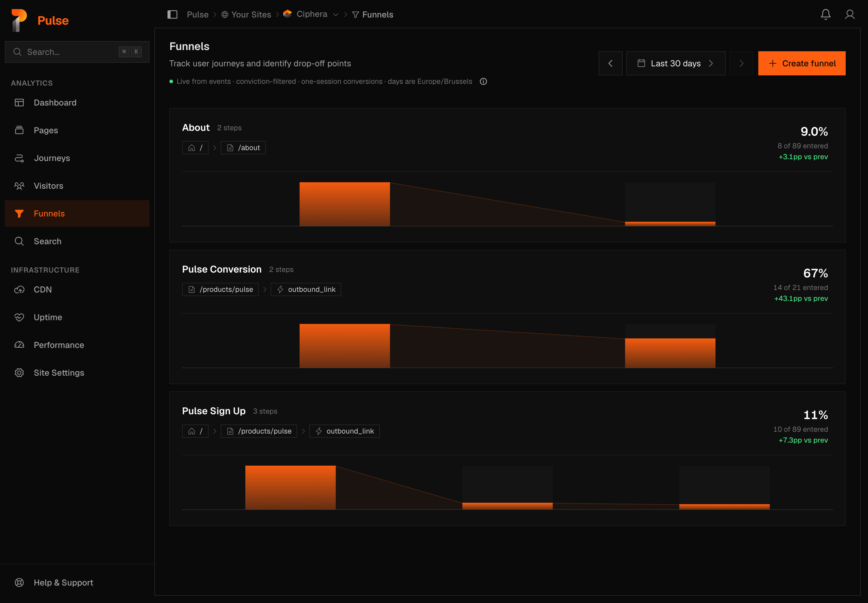
Task: Open the Pulse Conversion funnel title
Action: 222,269
